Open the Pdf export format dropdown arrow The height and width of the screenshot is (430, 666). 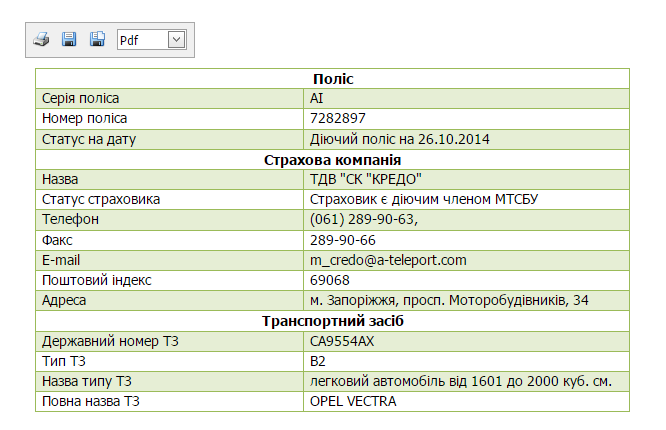pyautogui.click(x=177, y=40)
